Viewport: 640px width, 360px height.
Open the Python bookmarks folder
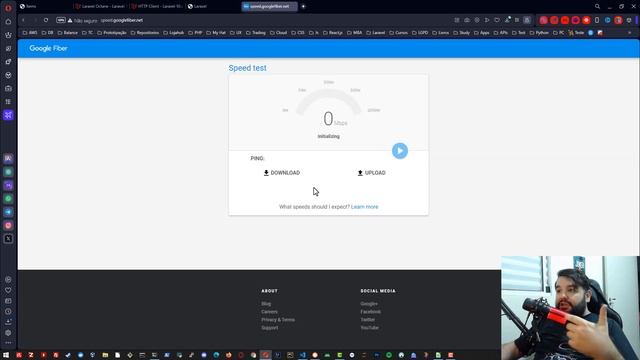pos(539,33)
